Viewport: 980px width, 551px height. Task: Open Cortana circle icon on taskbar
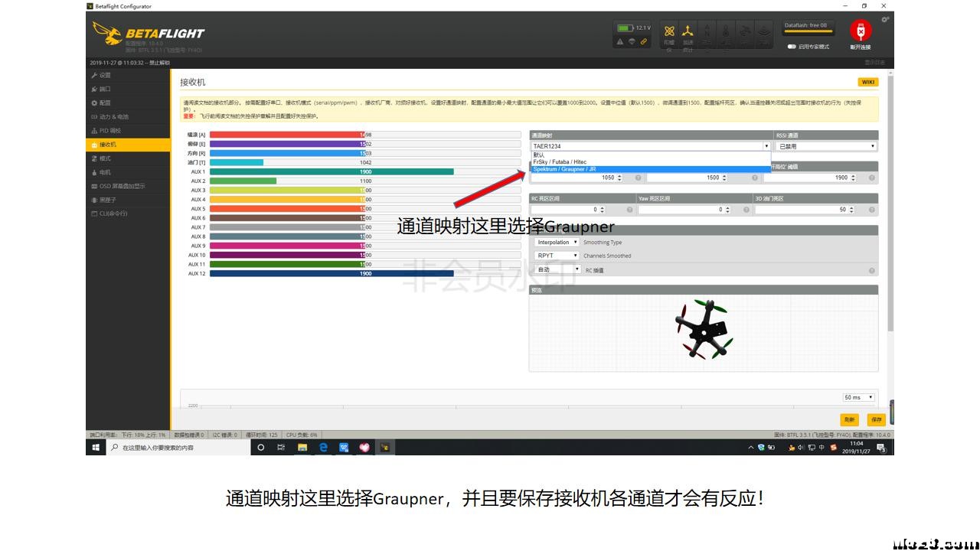260,447
